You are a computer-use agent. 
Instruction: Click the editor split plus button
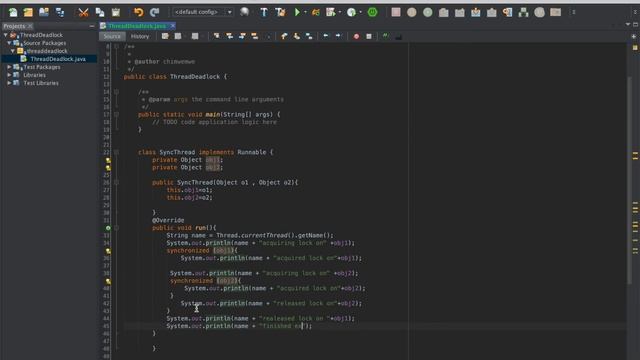coord(634,36)
